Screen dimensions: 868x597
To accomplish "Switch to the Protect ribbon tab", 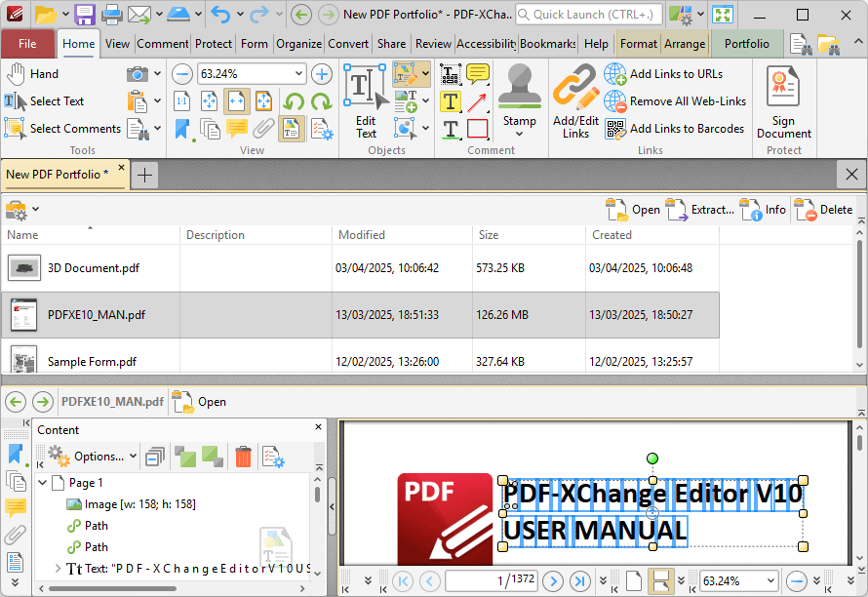I will pos(214,44).
